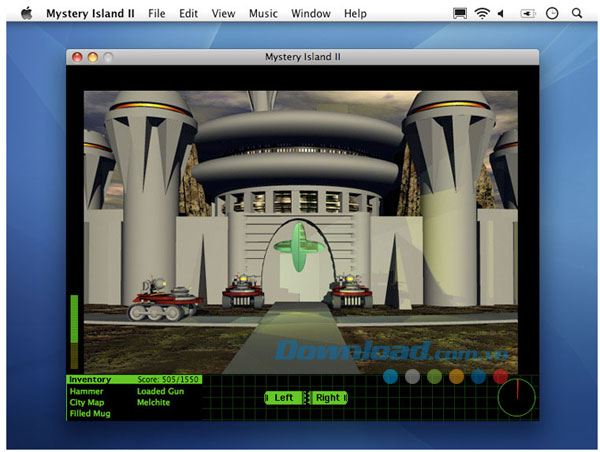Select the green orb indicator
The height and width of the screenshot is (452, 600).
click(434, 376)
